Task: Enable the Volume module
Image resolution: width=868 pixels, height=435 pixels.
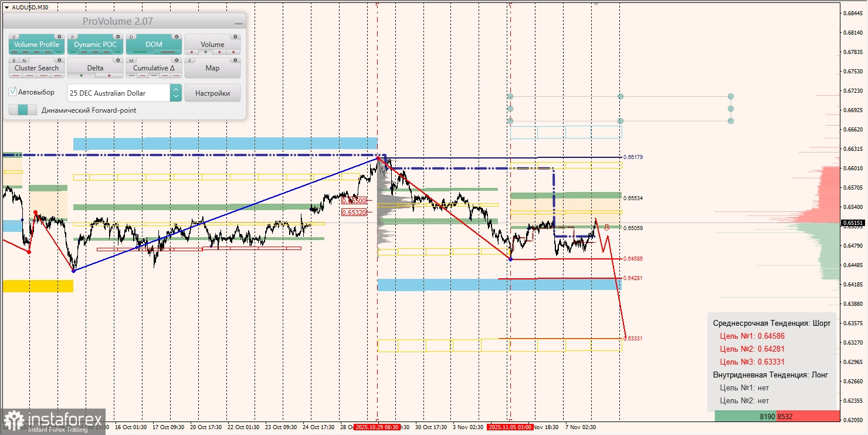Action: pyautogui.click(x=213, y=45)
